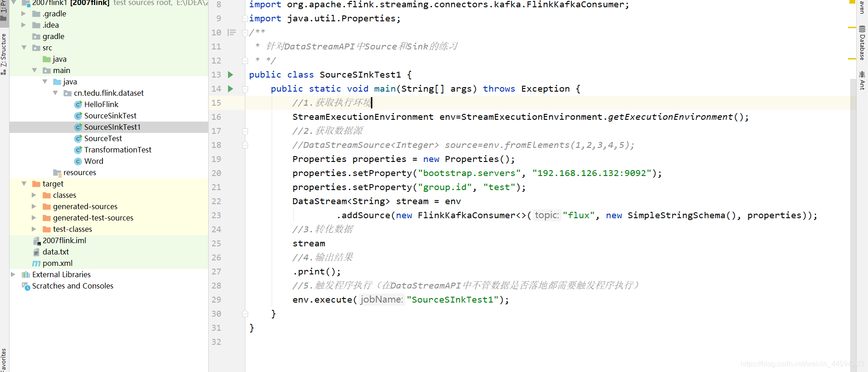
Task: Click the Scratches and Consoles icon
Action: (26, 286)
